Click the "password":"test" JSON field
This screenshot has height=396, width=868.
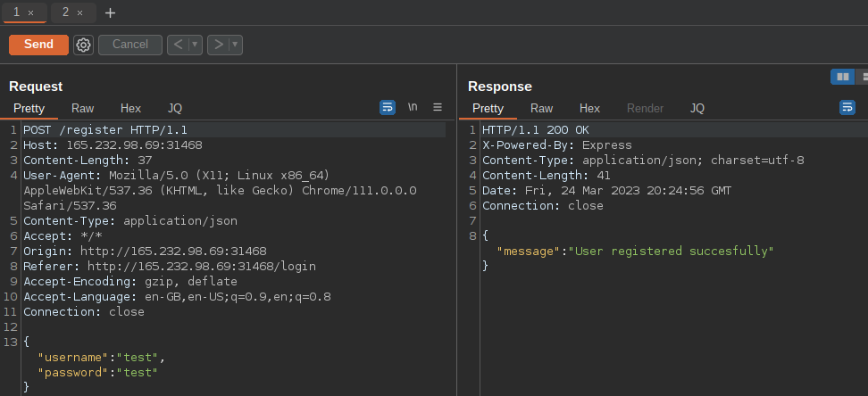click(x=97, y=372)
